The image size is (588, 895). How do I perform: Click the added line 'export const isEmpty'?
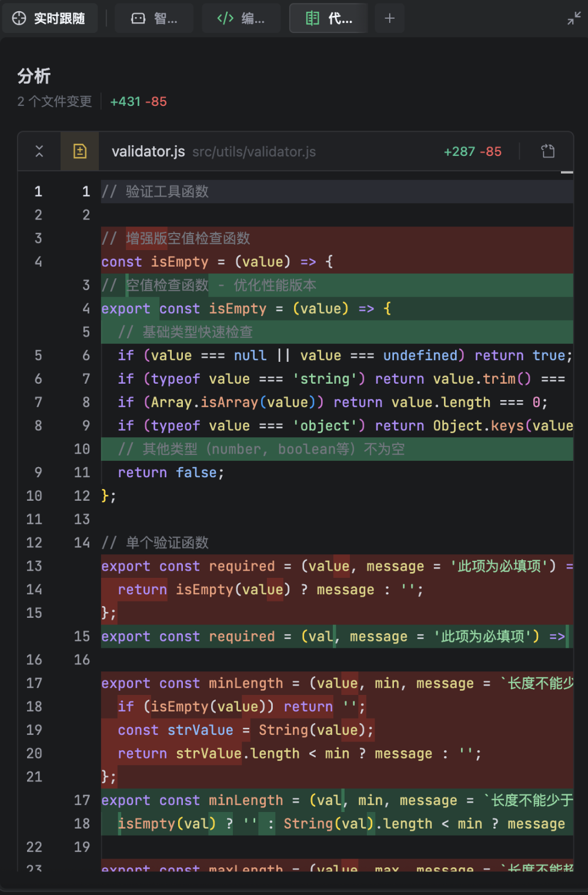246,308
